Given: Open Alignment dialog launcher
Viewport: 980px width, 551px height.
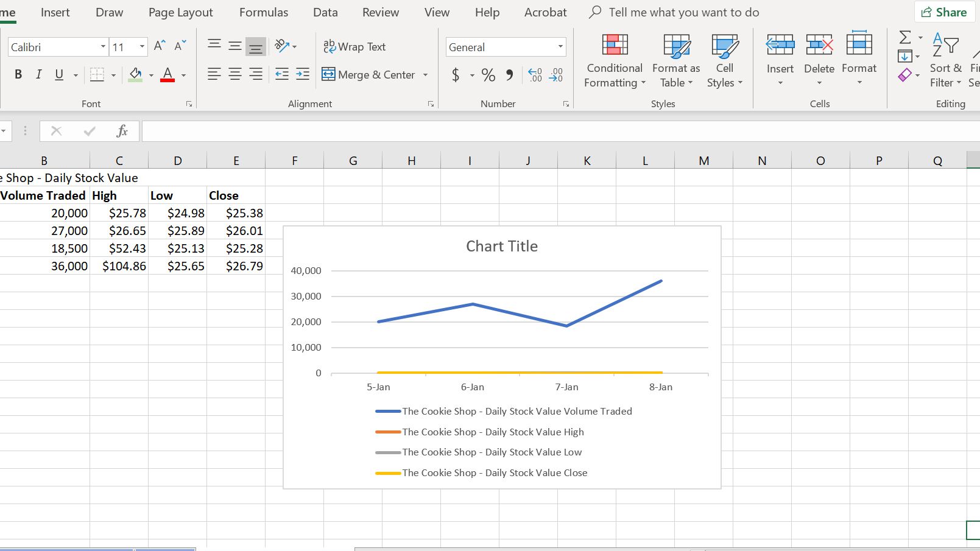Looking at the screenshot, I should click(x=431, y=104).
